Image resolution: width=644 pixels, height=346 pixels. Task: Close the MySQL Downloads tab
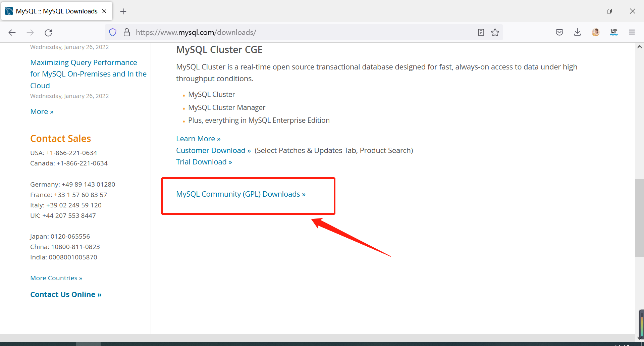coord(104,11)
